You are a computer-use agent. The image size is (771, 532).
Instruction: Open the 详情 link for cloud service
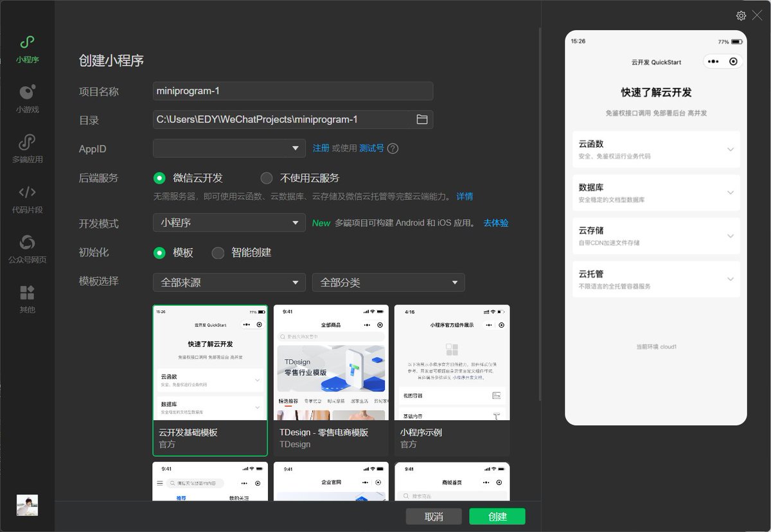[465, 196]
